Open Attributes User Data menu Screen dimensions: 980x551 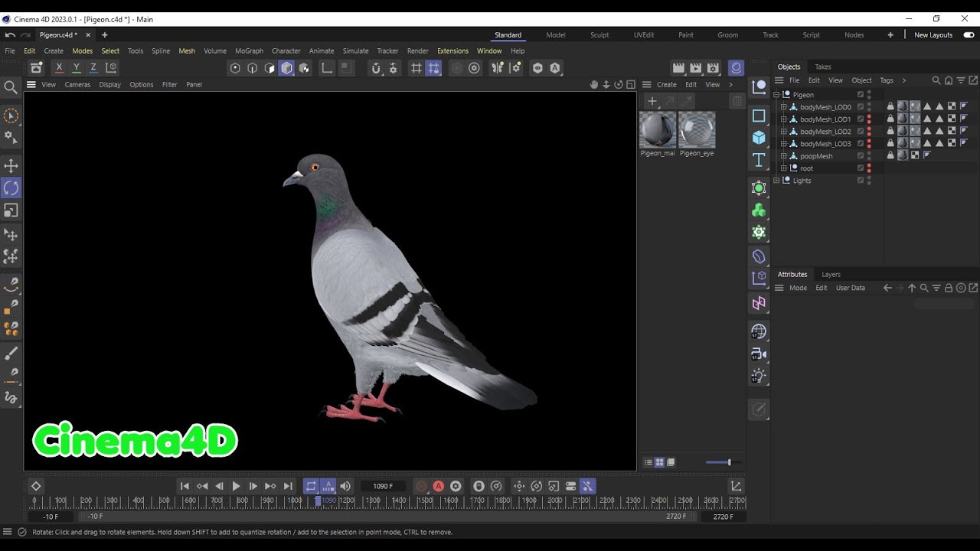pyautogui.click(x=851, y=288)
